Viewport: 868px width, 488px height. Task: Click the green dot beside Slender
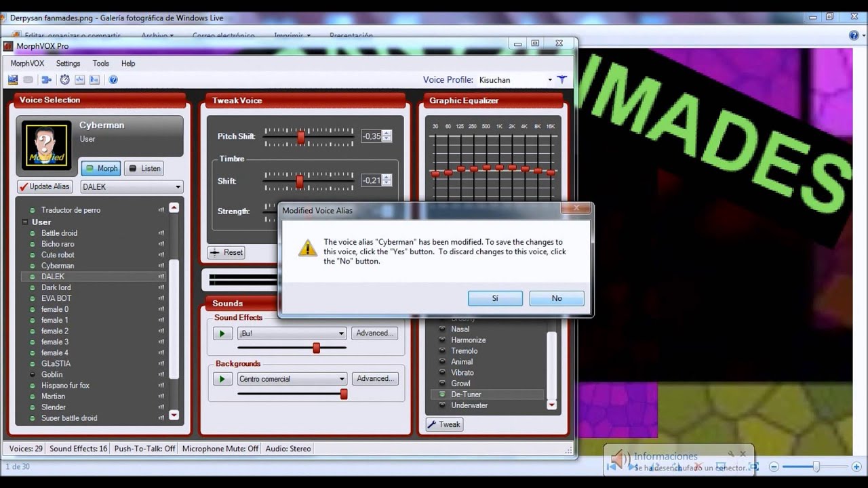[32, 407]
